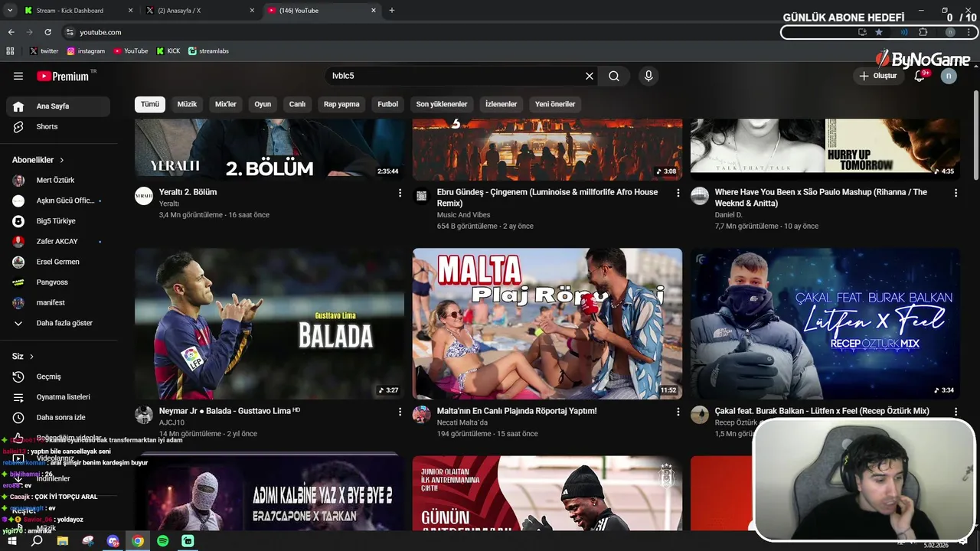Select the Mix'ler filter chip
Viewport: 980px width, 551px height.
coord(226,104)
